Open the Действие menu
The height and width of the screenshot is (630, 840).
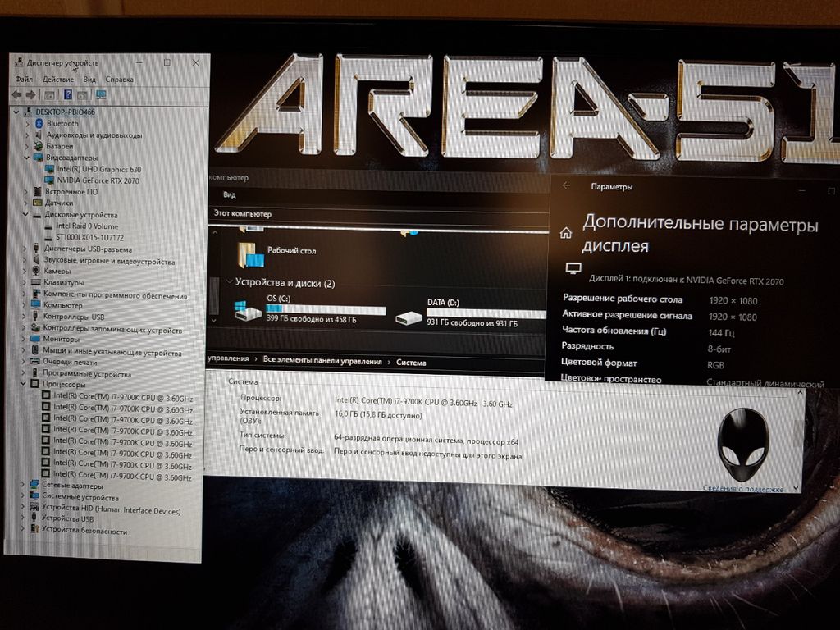58,80
